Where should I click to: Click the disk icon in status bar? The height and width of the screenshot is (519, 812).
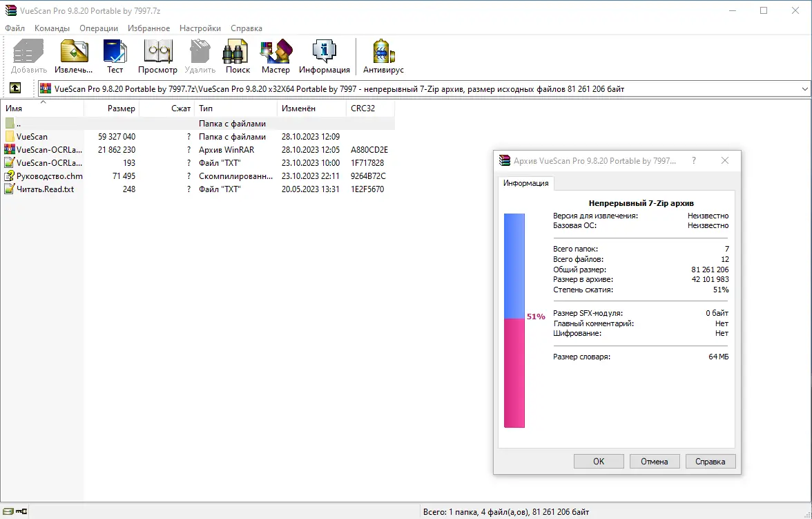click(x=8, y=511)
